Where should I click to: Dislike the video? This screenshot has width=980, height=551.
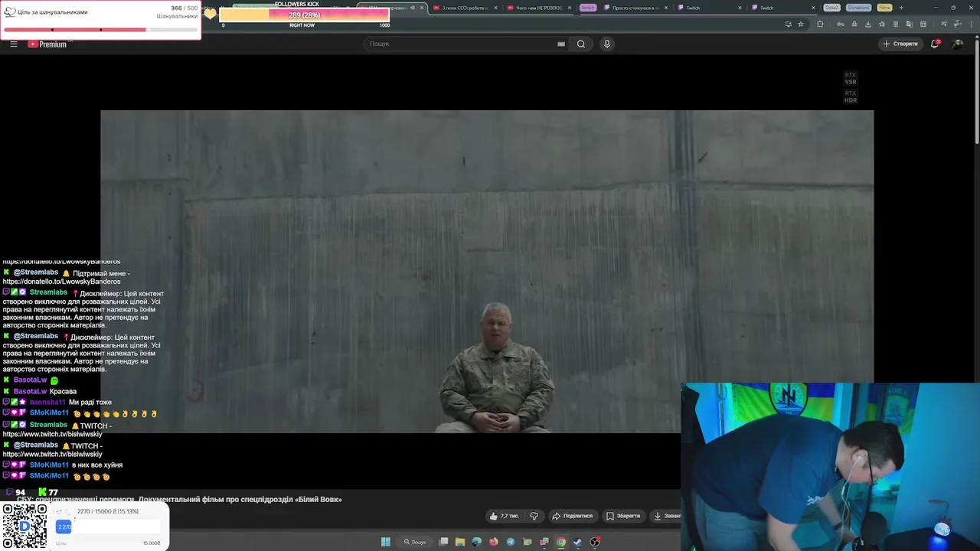pos(534,516)
